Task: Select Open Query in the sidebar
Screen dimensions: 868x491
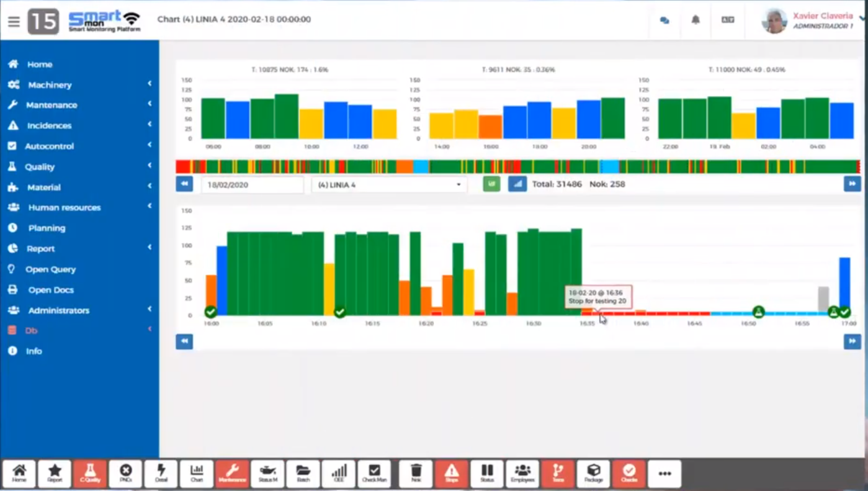Action: (50, 269)
